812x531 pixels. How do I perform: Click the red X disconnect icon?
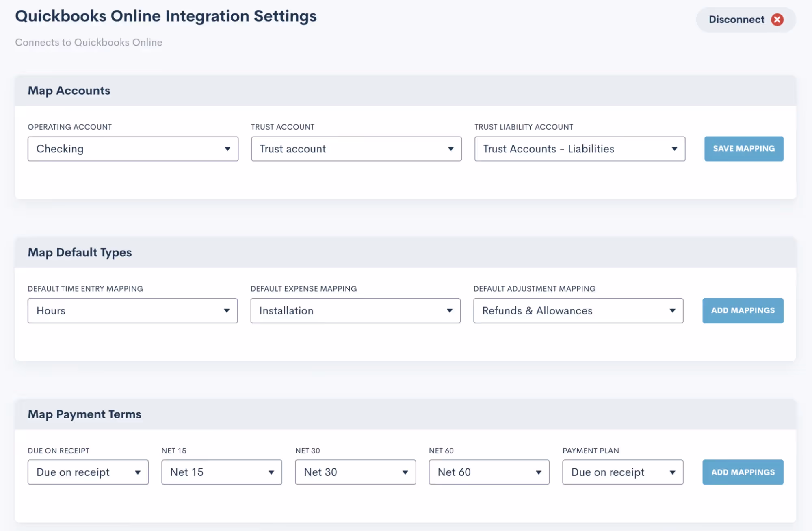tap(777, 20)
